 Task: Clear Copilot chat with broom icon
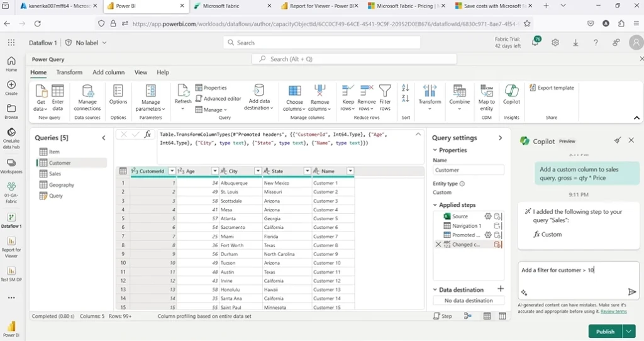point(618,140)
